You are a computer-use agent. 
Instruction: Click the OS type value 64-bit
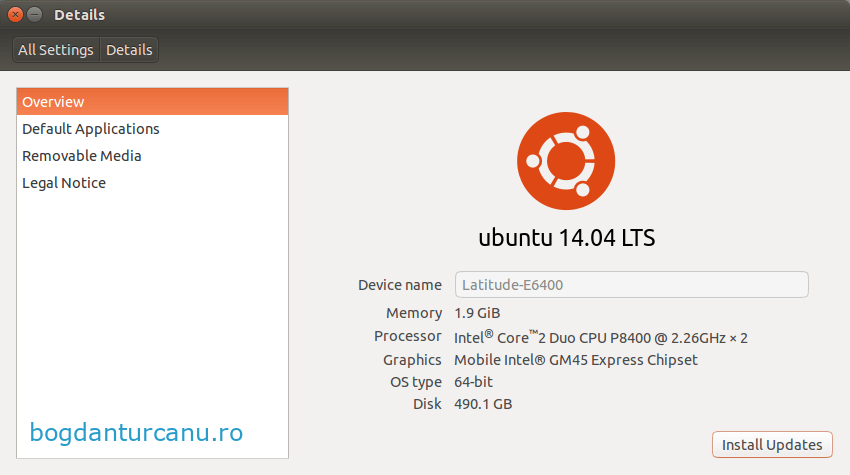pos(473,382)
